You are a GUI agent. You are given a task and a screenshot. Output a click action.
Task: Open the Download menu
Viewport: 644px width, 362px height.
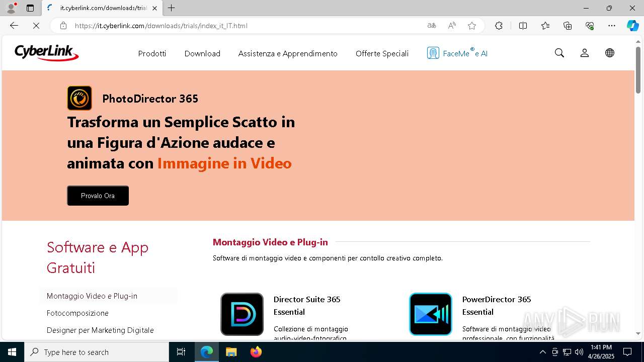point(202,53)
